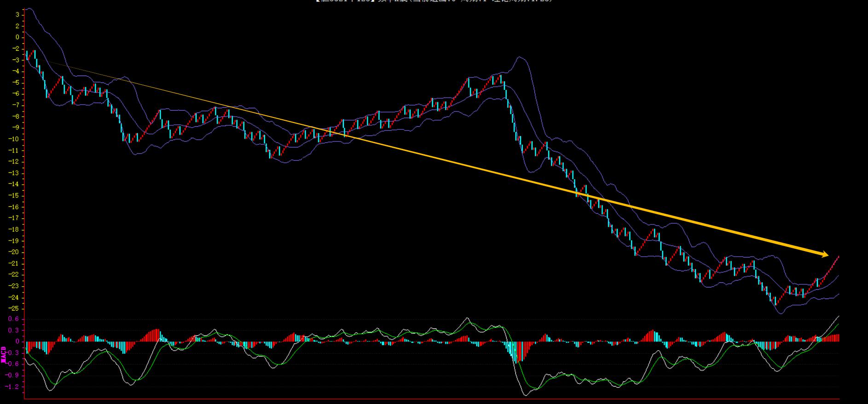Click the lowest candle near the -24 level
The image size is (868, 404).
pos(775,302)
